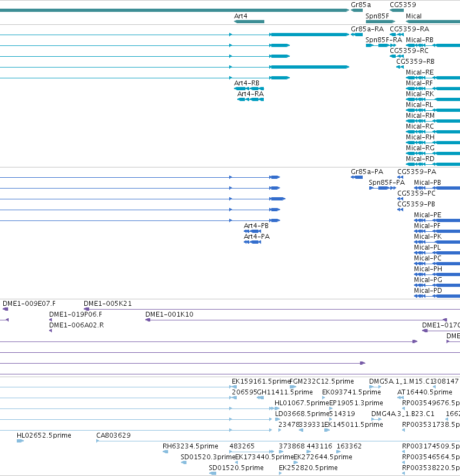Click transcript Mical-RD
Image resolution: width=460 pixels, height=476 pixels.
click(x=433, y=164)
